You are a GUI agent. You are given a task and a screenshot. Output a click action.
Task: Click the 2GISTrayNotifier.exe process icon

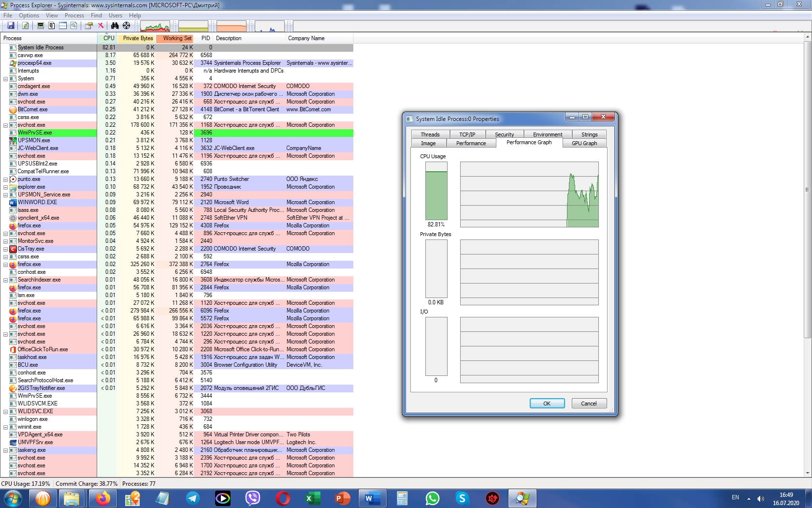[13, 388]
